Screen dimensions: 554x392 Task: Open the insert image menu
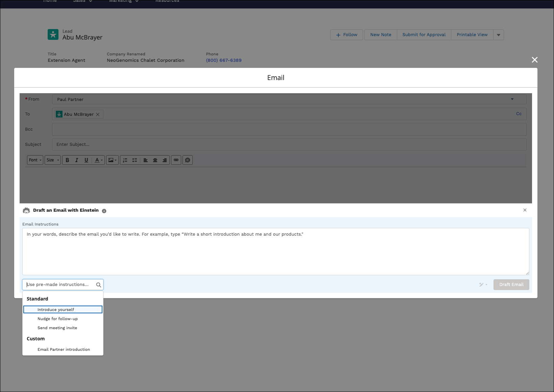pyautogui.click(x=112, y=160)
